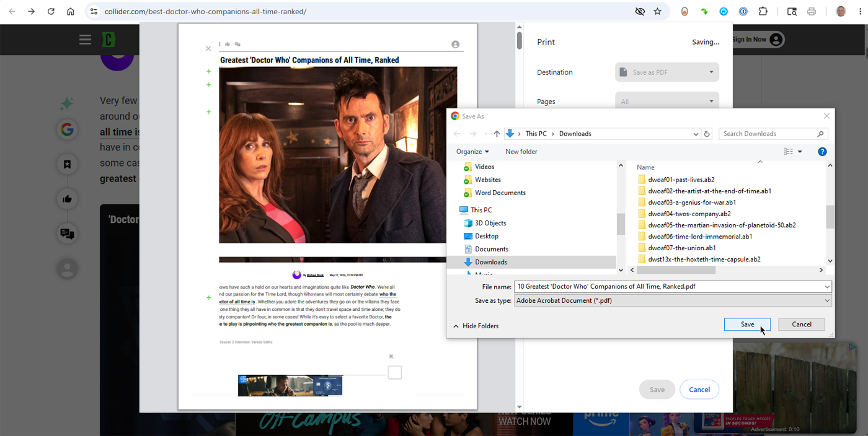Click New folder button
This screenshot has width=868, height=436.
(x=521, y=152)
